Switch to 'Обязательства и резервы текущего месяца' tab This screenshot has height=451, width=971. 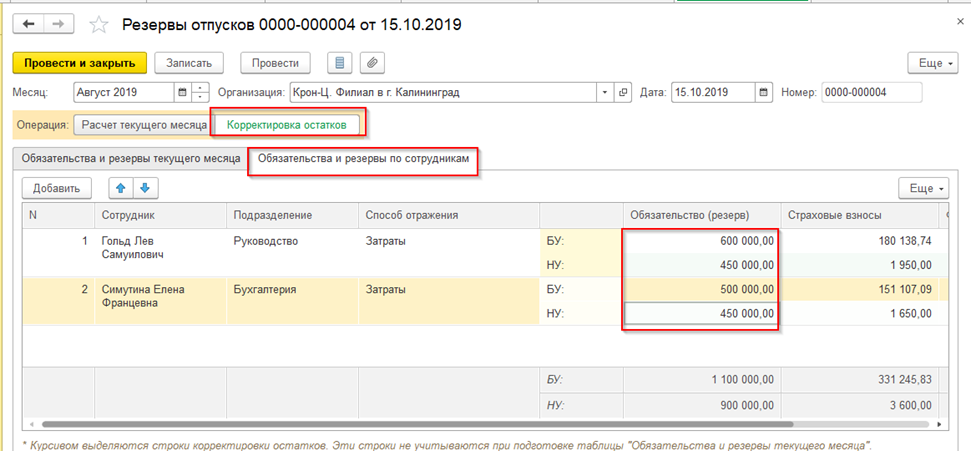[127, 159]
